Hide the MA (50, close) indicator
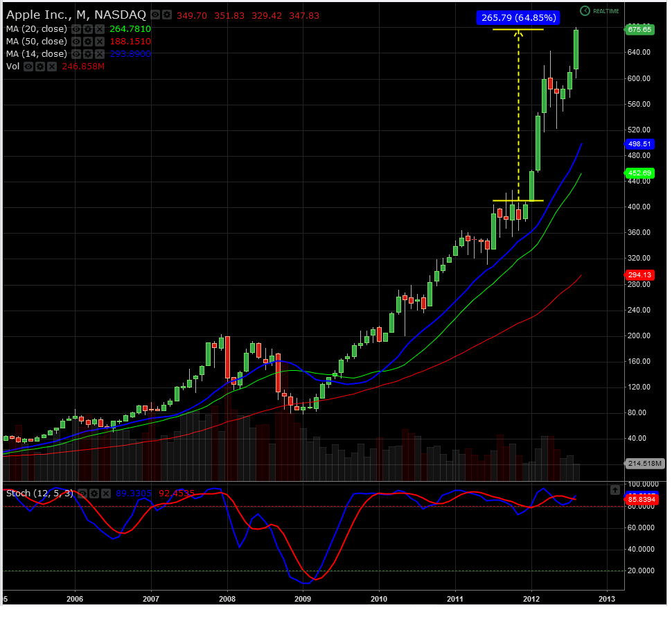The height and width of the screenshot is (637, 672). pyautogui.click(x=76, y=42)
